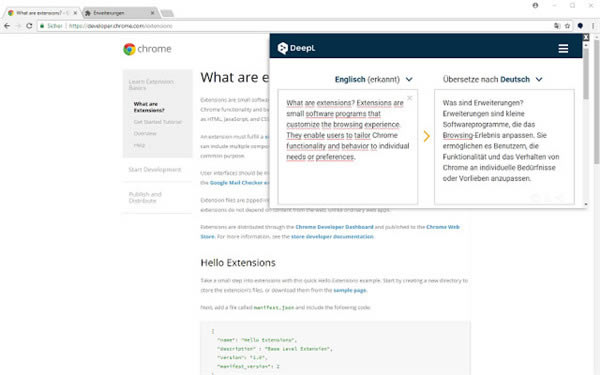Open Chrome's three-dot menu
Screen dimensions: 600x375
593,26
